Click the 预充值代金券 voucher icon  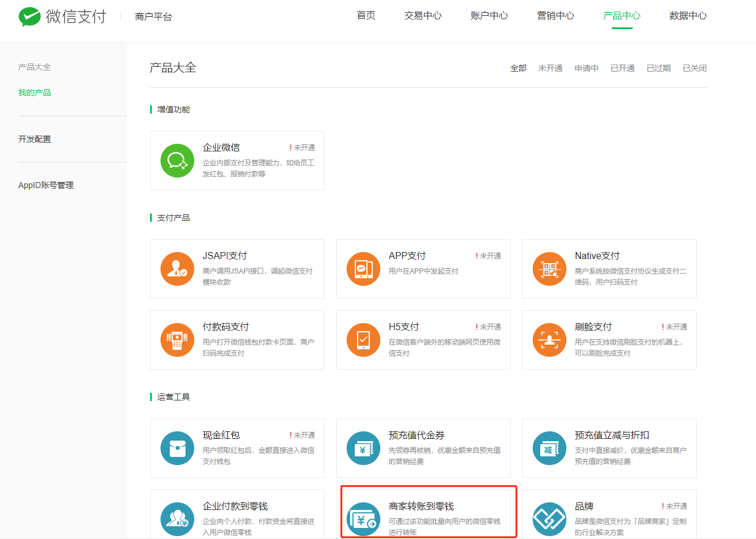click(x=363, y=448)
